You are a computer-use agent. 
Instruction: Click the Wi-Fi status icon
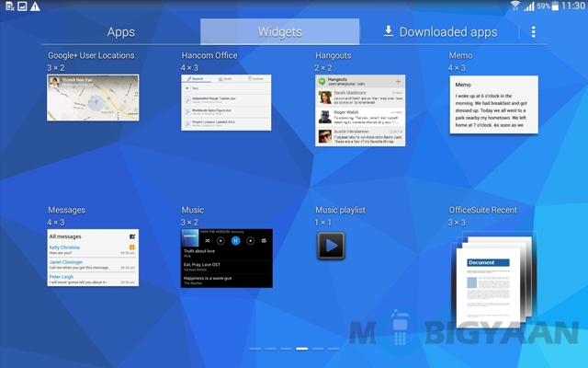coord(515,6)
